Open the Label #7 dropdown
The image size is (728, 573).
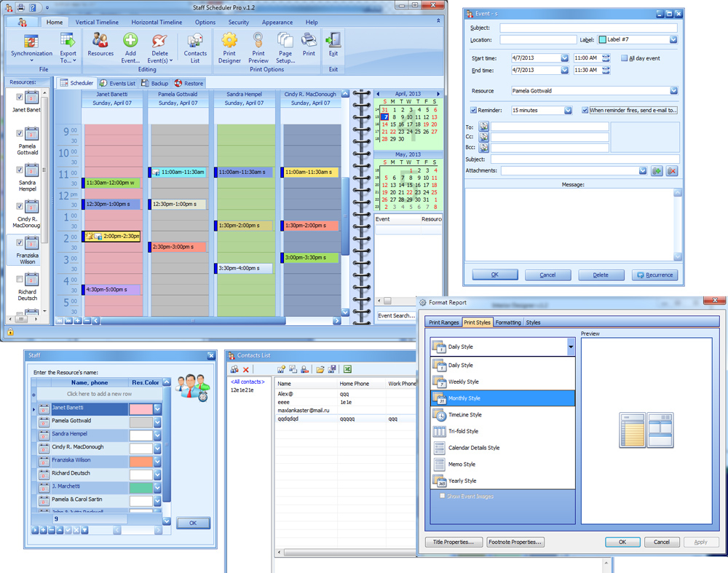[x=673, y=40]
